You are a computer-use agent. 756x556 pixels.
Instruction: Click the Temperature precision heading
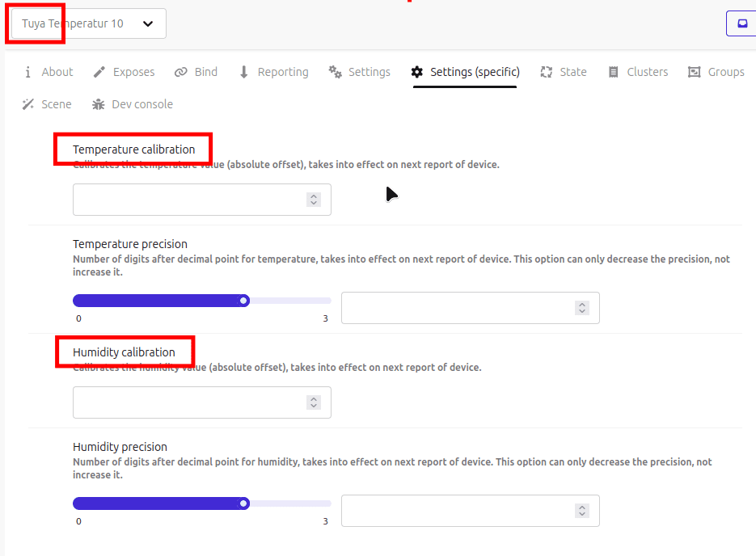click(x=130, y=244)
